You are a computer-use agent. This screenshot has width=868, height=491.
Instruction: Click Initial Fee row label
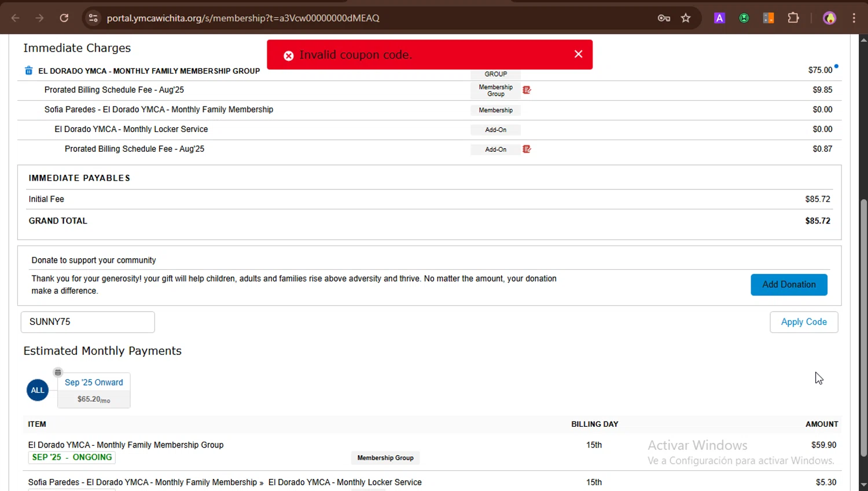pos(46,199)
